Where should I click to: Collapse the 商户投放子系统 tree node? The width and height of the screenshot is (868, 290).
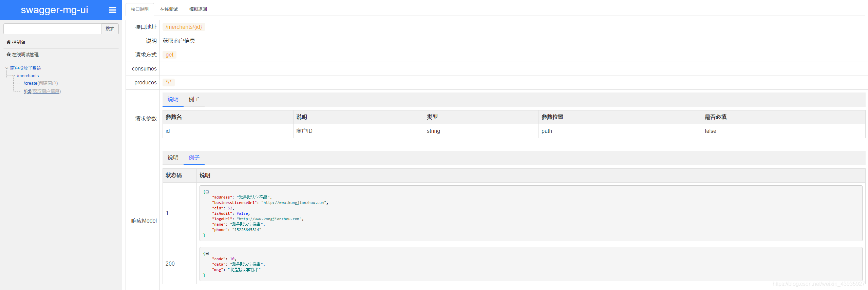click(x=7, y=68)
